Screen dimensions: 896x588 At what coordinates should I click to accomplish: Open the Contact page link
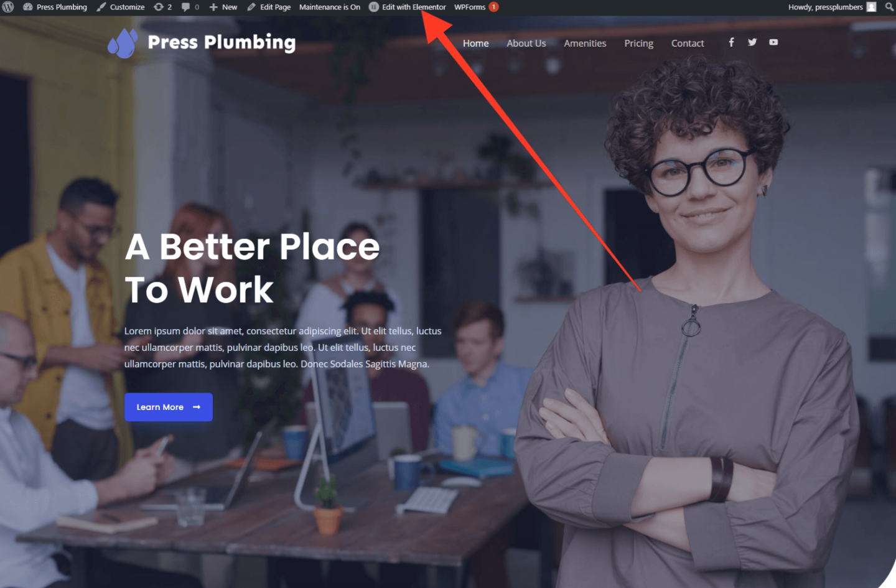688,43
